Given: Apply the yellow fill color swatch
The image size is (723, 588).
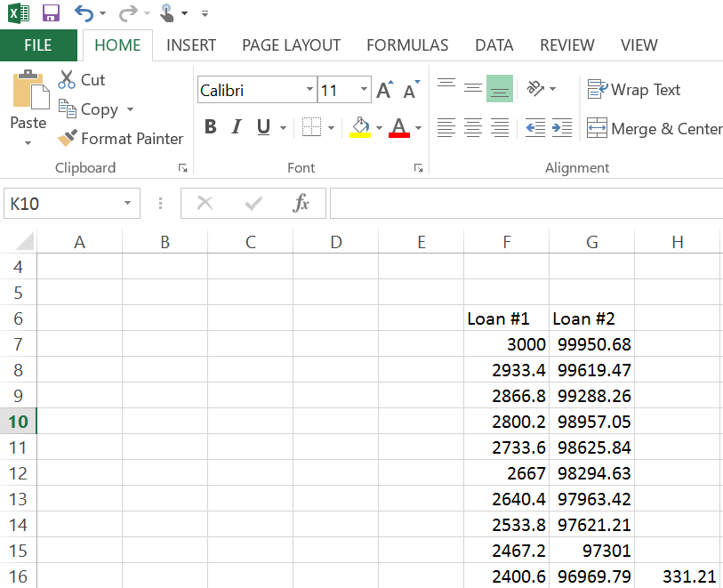Looking at the screenshot, I should 360,127.
